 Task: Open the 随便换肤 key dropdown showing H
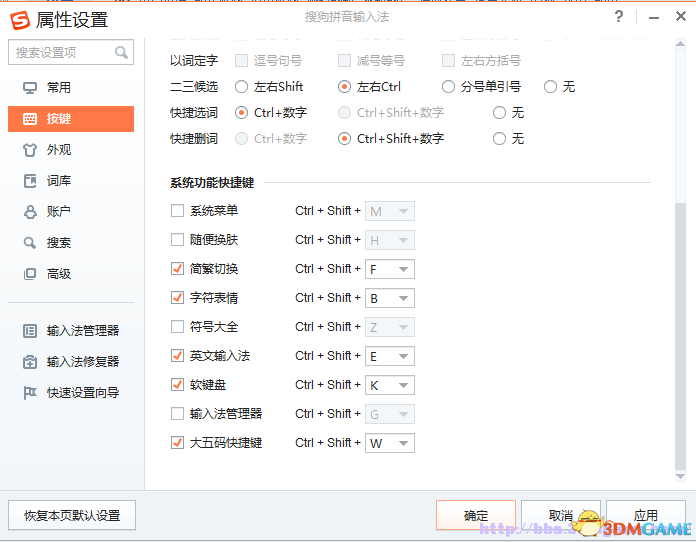tap(390, 240)
